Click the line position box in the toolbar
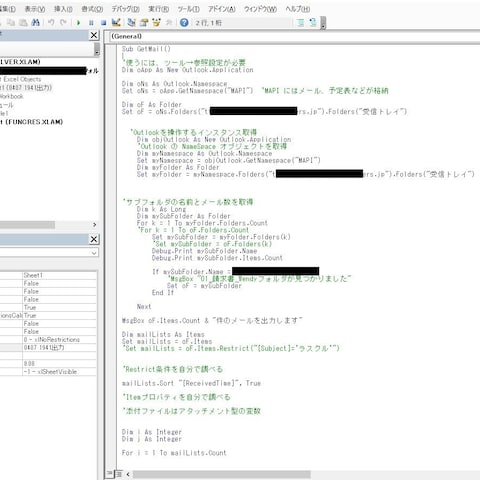Viewport: 480px width, 480px height. pos(242,23)
